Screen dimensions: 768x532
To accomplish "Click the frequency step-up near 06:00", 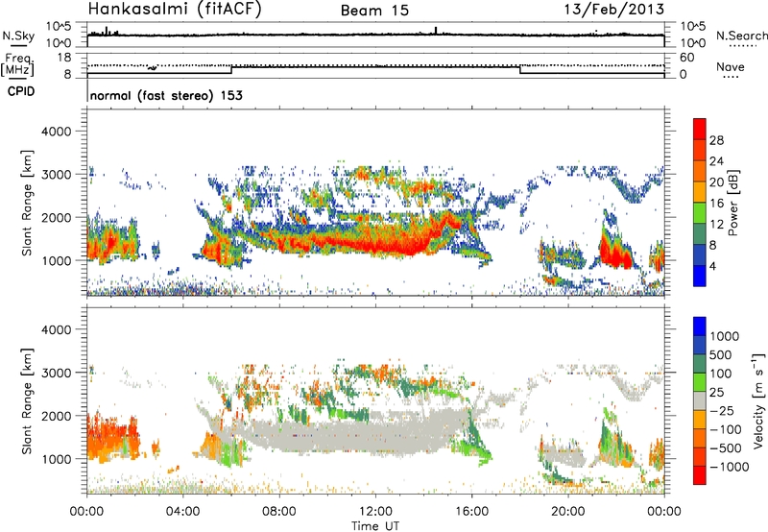I will coord(231,70).
